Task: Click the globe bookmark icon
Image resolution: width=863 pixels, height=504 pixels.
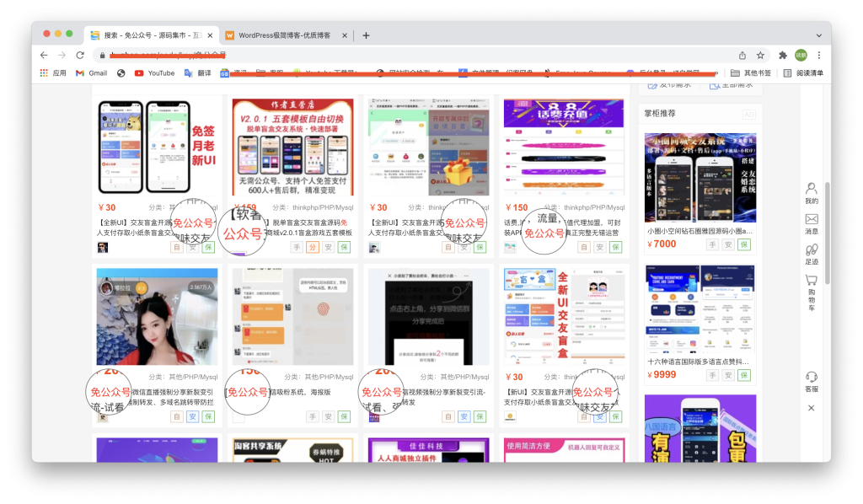Action: click(121, 72)
